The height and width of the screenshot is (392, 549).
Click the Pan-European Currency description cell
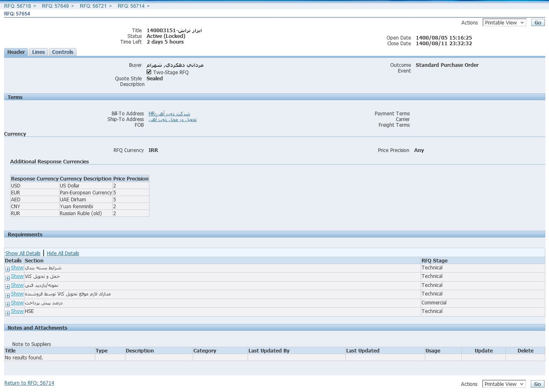point(86,193)
